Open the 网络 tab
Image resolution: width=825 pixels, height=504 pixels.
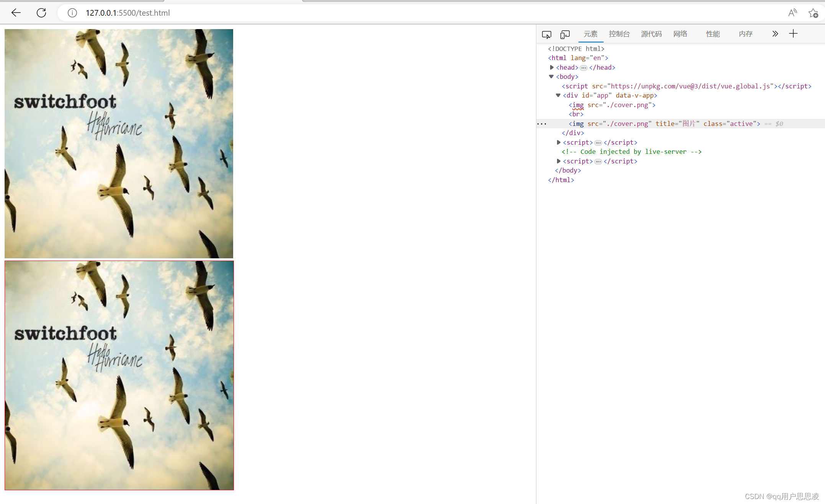pos(680,34)
